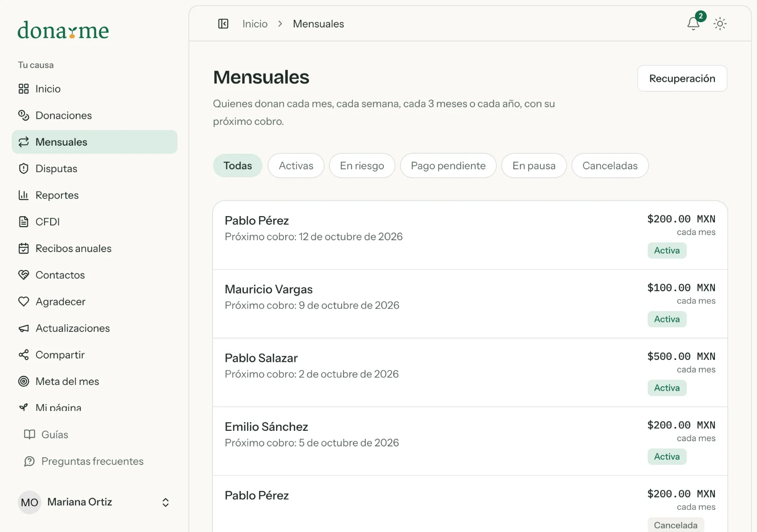757x532 pixels.
Task: Click the Contactos handshake heart icon
Action: pos(24,275)
